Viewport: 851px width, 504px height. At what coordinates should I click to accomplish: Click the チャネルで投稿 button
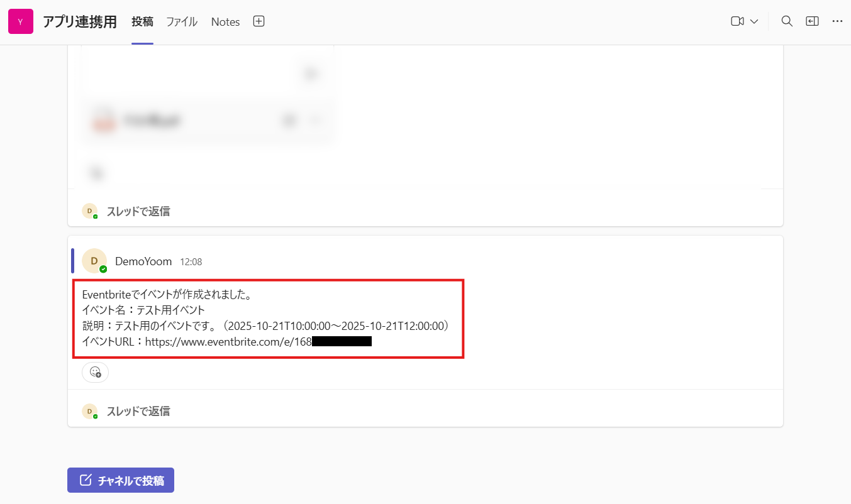pos(121,480)
